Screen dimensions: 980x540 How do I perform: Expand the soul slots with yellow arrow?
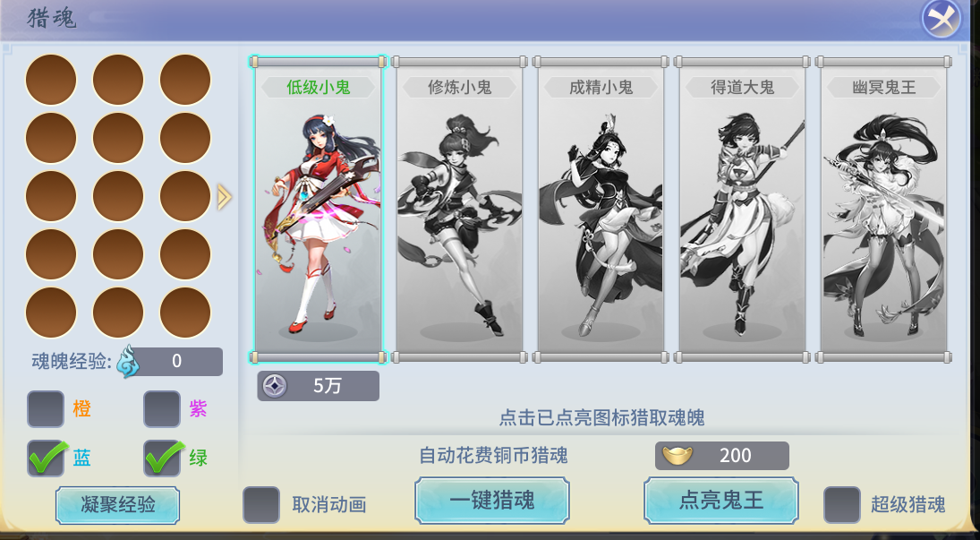click(225, 196)
